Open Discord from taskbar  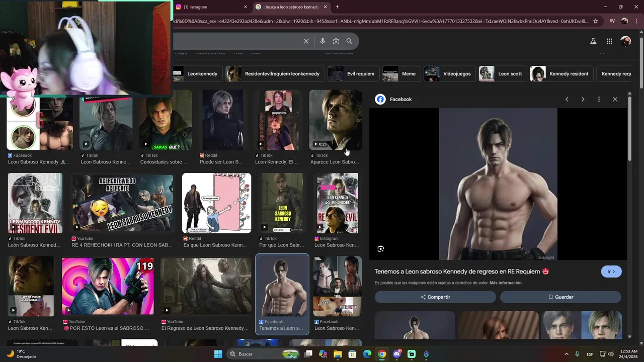click(x=397, y=354)
